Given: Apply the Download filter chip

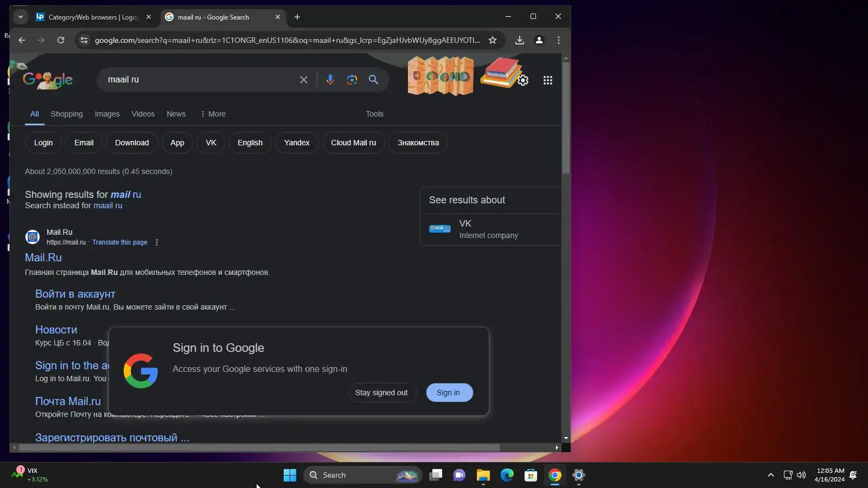Looking at the screenshot, I should [x=132, y=143].
